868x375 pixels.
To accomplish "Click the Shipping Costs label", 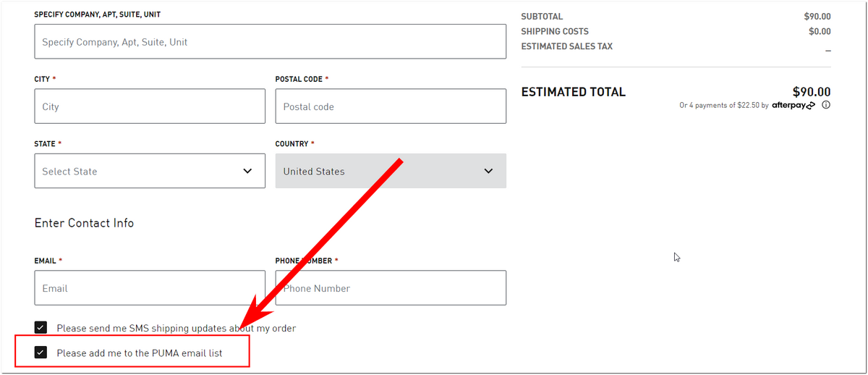I will coord(555,31).
